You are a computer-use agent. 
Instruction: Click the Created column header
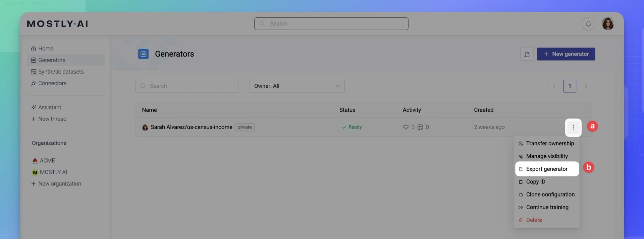coord(483,110)
